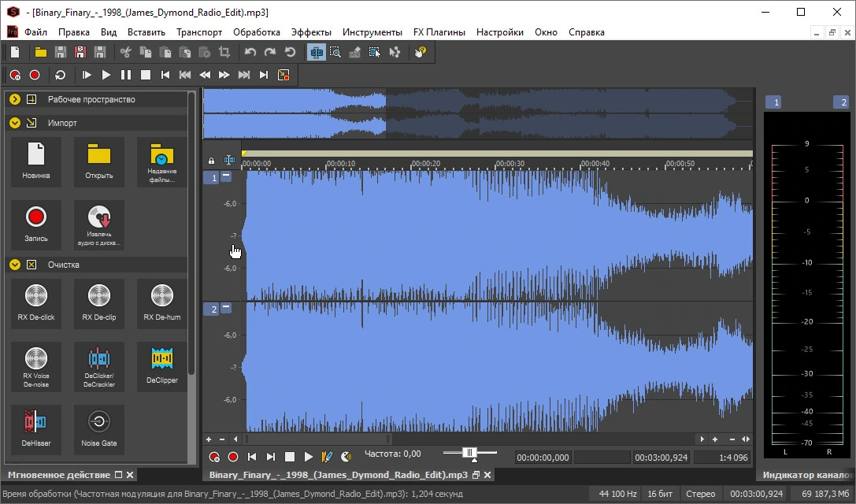Select channel 2 track header button
The image size is (856, 504).
coord(211,309)
